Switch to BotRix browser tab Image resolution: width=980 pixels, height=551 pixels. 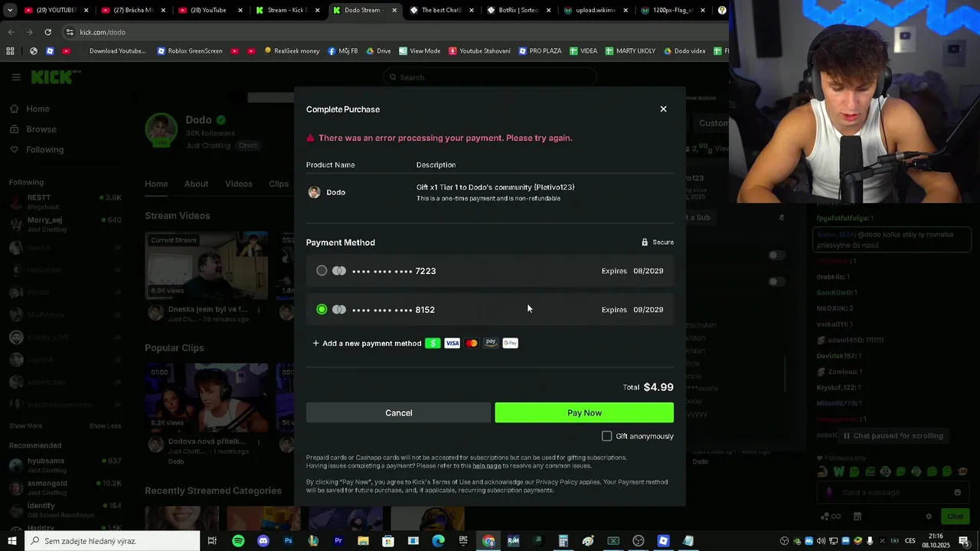pyautogui.click(x=518, y=11)
